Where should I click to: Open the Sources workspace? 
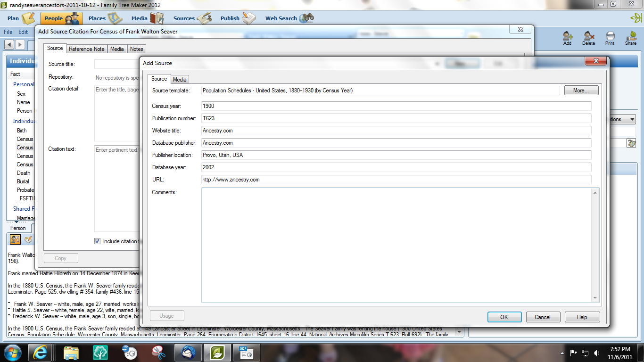192,18
